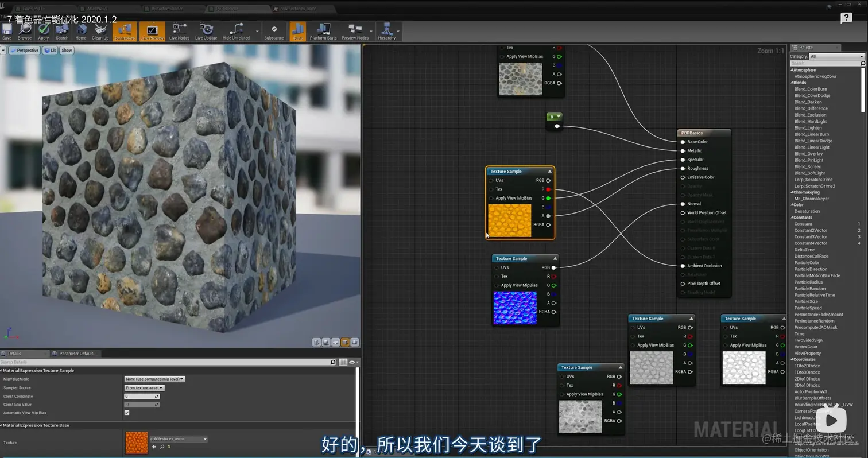Select the Details tab
Image resolution: width=868 pixels, height=458 pixels.
tap(14, 354)
